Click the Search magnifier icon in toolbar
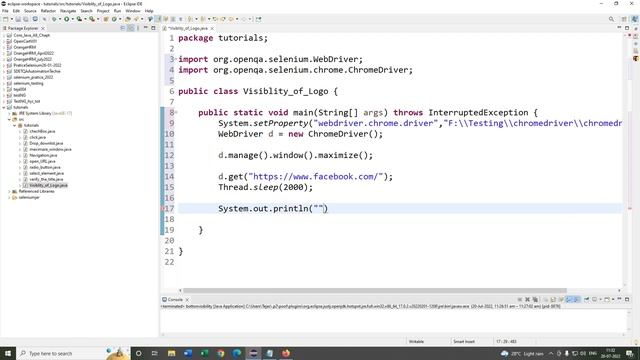The image size is (640, 360). [611, 19]
